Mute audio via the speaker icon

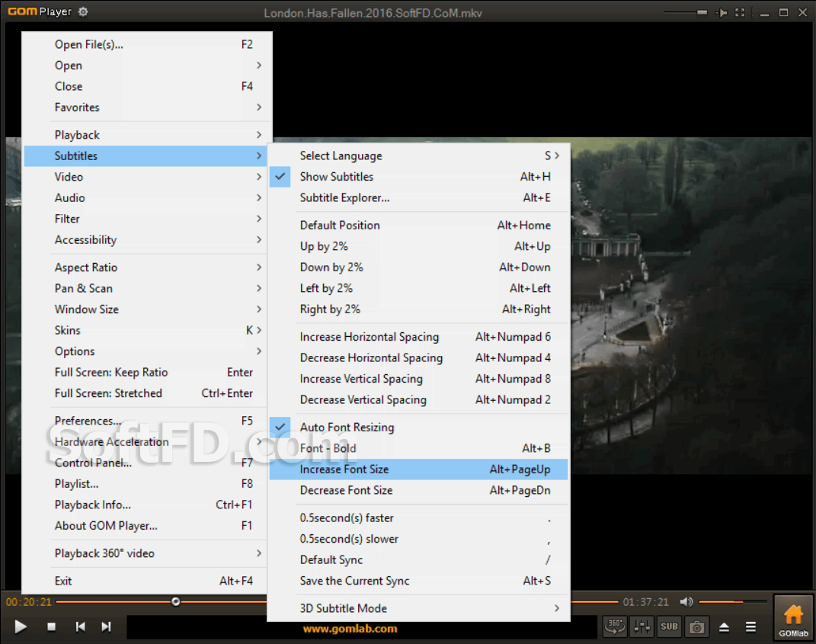click(686, 602)
